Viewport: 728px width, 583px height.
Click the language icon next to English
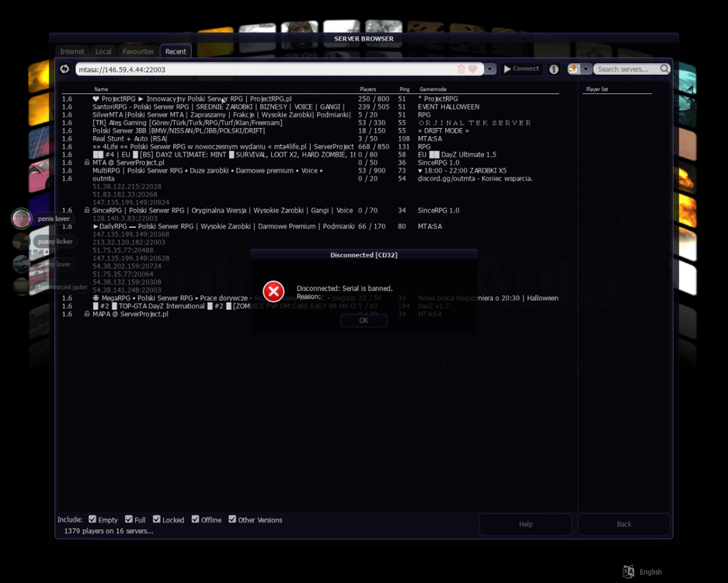click(x=629, y=571)
